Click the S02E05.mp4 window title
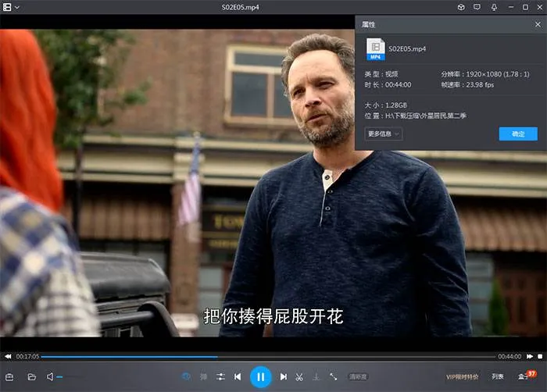Screen dimensions: 547x392 (x=240, y=7)
